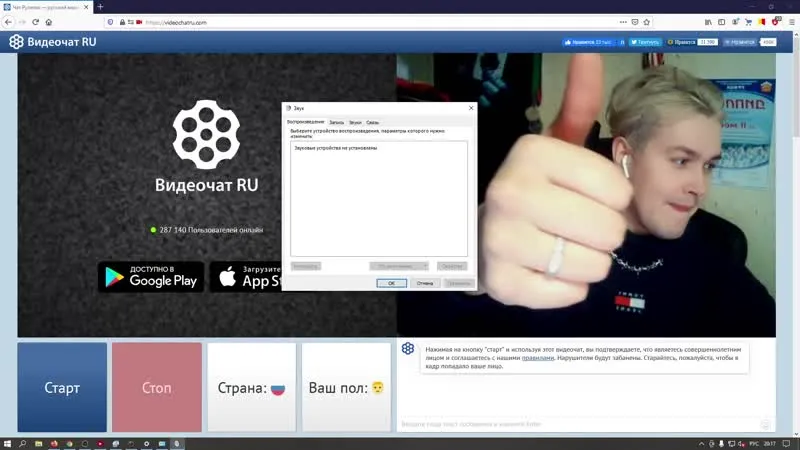800x450 pixels.
Task: Close the Видеочат browser tab
Action: point(86,7)
